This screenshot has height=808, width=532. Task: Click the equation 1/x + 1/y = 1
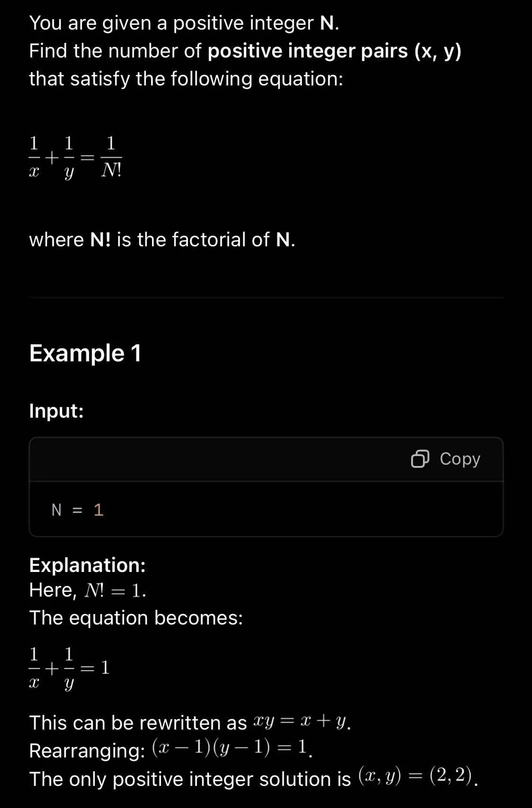coord(69,667)
